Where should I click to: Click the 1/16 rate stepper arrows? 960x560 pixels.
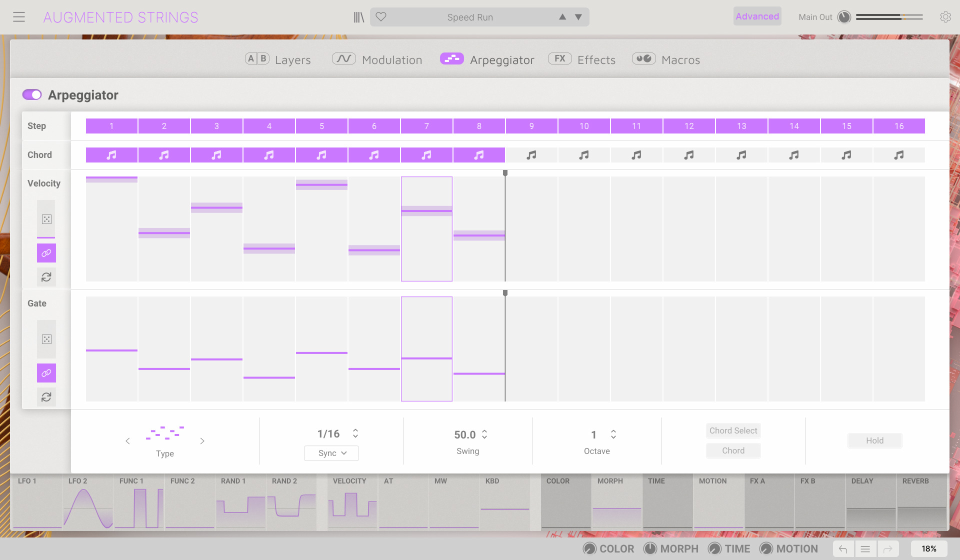(355, 433)
